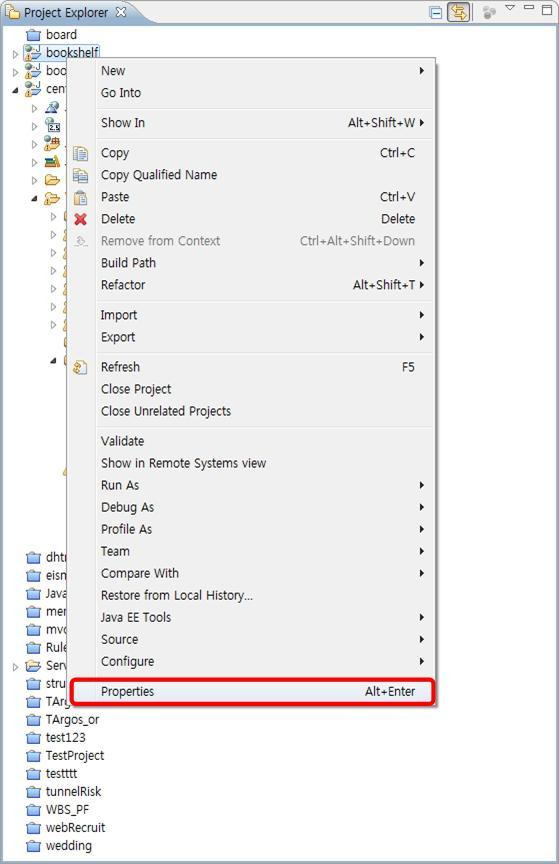
Task: Open the Export submenu
Action: [251, 337]
